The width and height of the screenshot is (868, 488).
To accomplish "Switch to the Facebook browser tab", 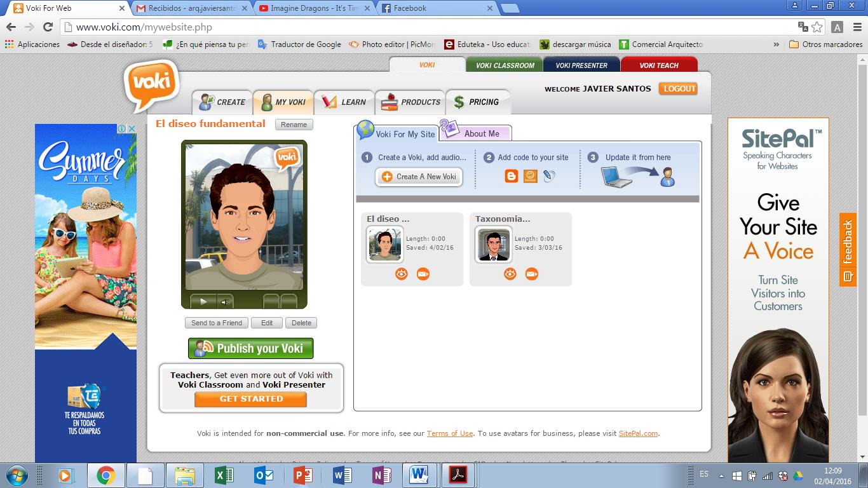I will click(436, 8).
